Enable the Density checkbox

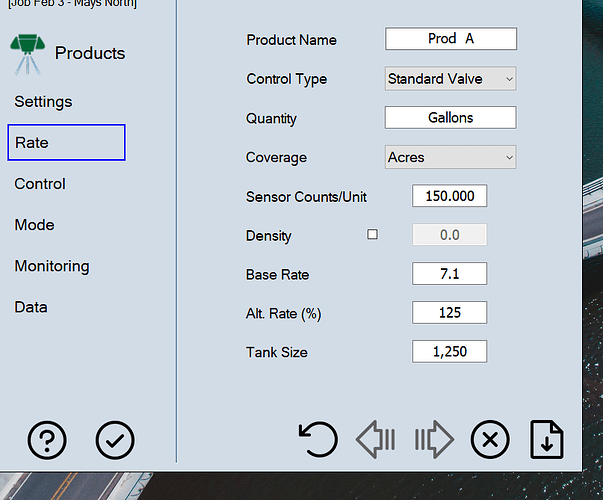tap(373, 235)
